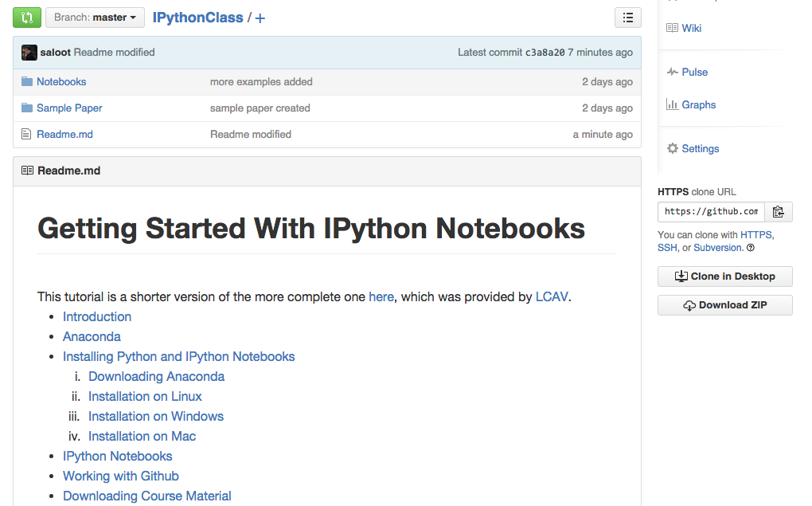Click the Clone in Desktop button
The image size is (812, 506).
tap(724, 277)
